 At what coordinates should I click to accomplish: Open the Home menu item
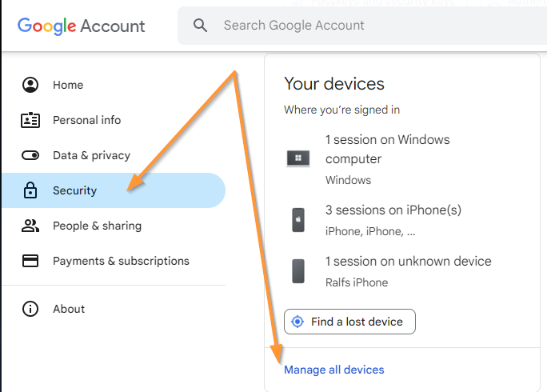[68, 85]
